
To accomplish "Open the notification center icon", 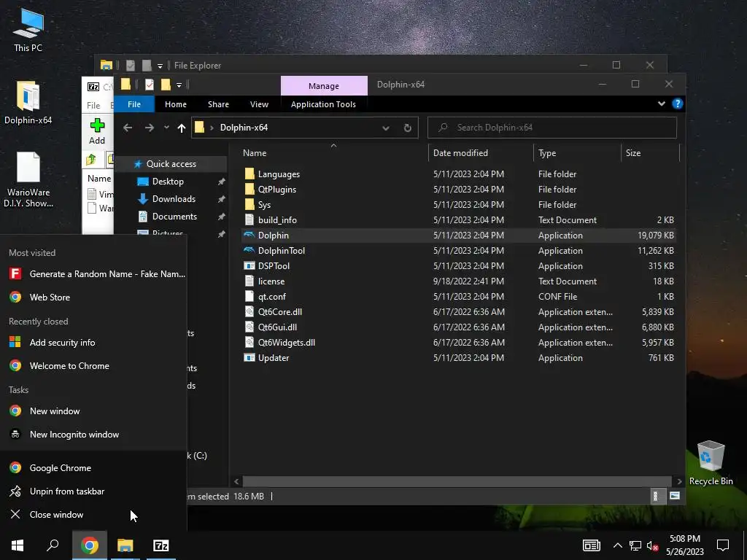I will point(723,545).
